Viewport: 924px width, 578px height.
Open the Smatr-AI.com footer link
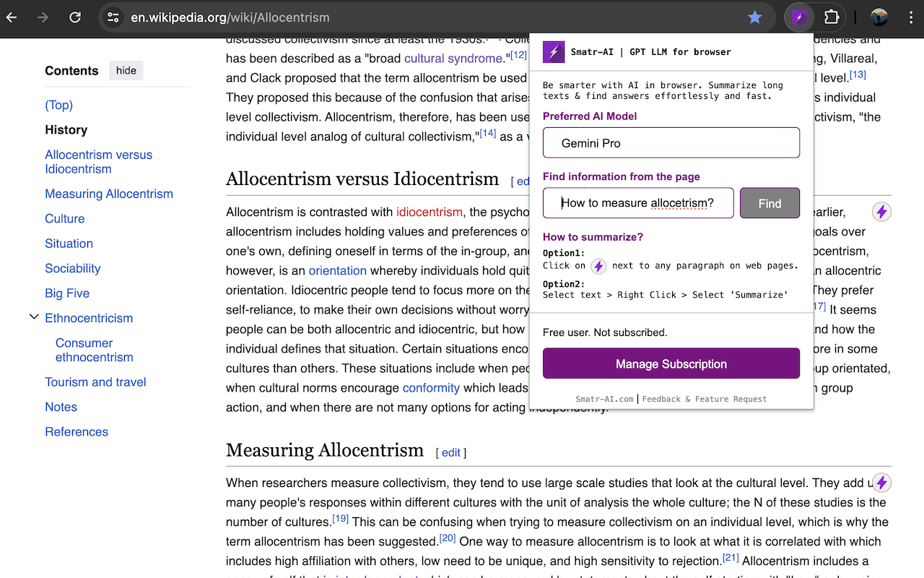[x=604, y=399]
